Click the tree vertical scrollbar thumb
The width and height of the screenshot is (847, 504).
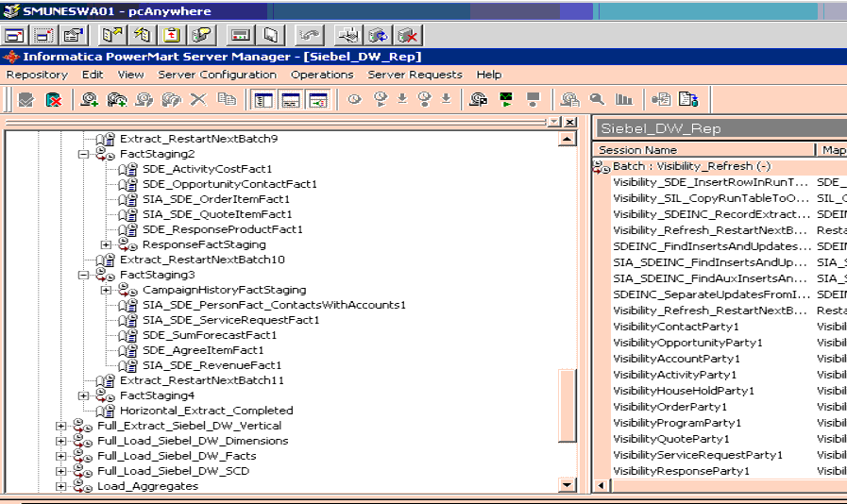pos(567,406)
